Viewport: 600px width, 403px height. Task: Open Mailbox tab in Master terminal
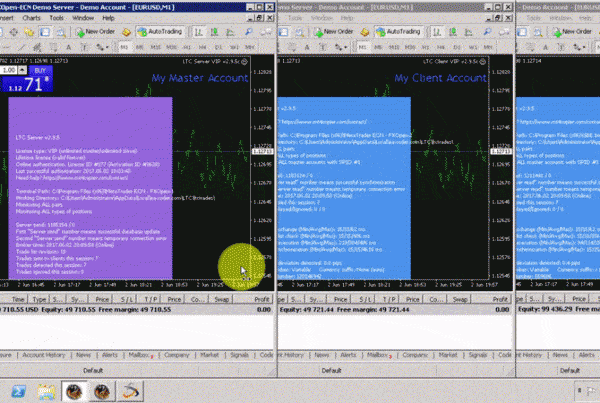(140, 355)
